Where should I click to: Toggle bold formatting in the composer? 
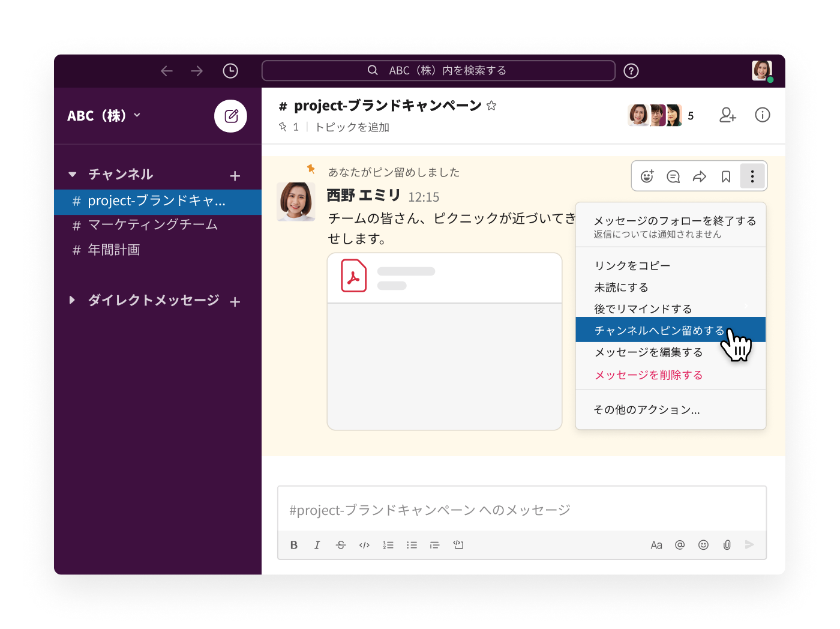293,545
